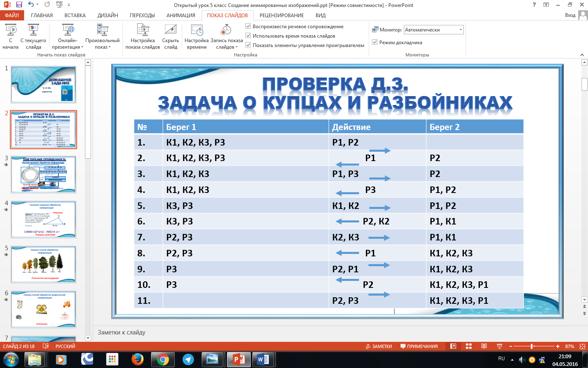Switch to Reading view in status bar
Viewport: 588px width, 368px height.
484,346
